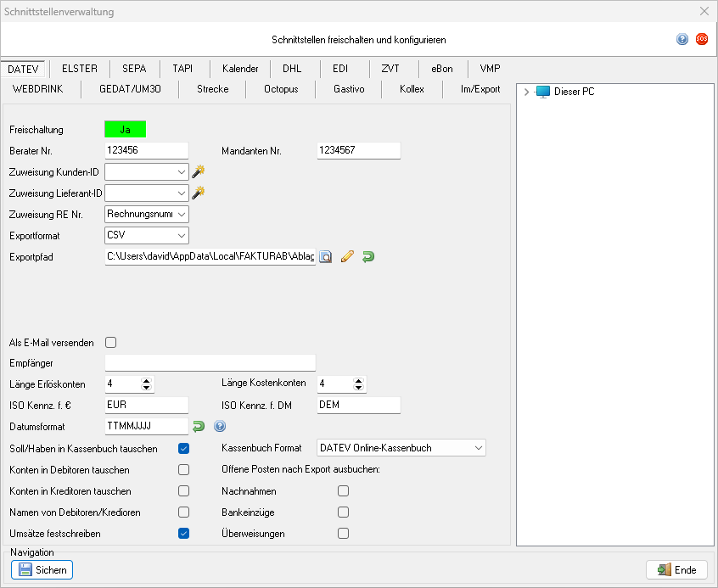Image resolution: width=718 pixels, height=588 pixels.
Task: Tick the Nachnahmen checkbox
Action: coord(343,490)
